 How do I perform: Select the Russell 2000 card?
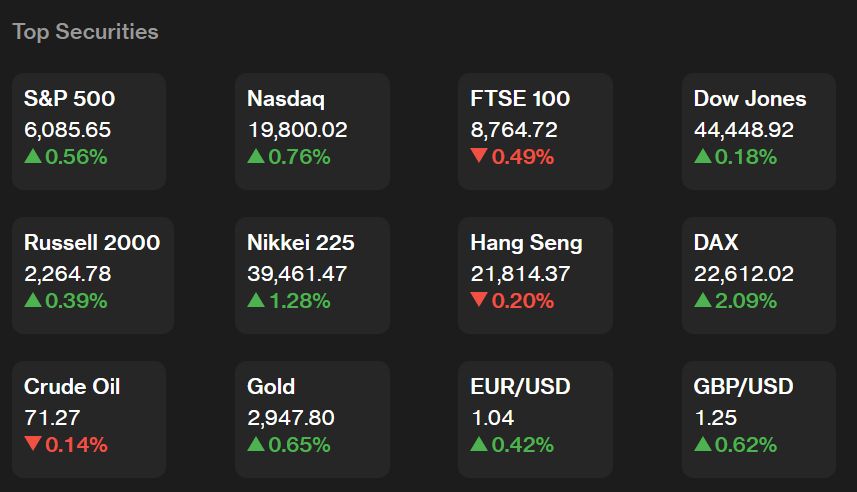point(93,276)
